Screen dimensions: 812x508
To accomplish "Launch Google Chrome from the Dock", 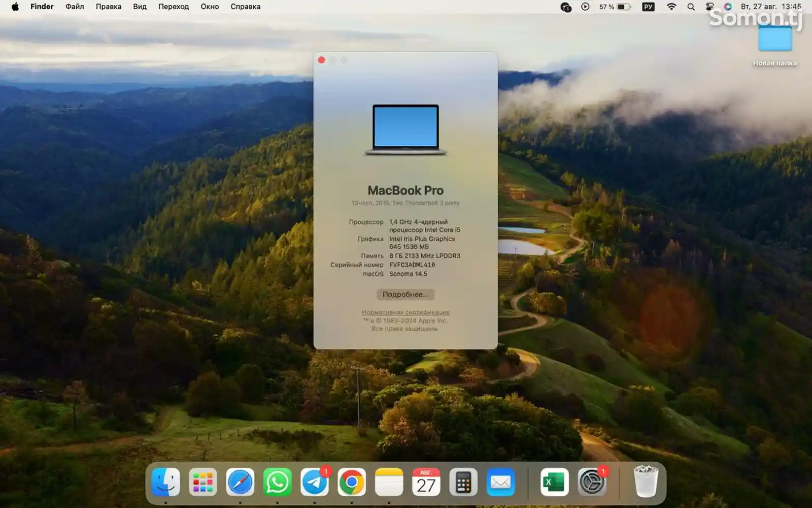I will pos(352,482).
